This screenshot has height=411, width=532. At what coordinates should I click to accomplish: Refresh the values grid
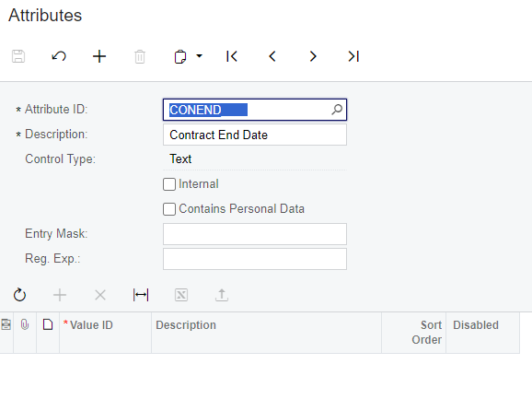point(19,295)
